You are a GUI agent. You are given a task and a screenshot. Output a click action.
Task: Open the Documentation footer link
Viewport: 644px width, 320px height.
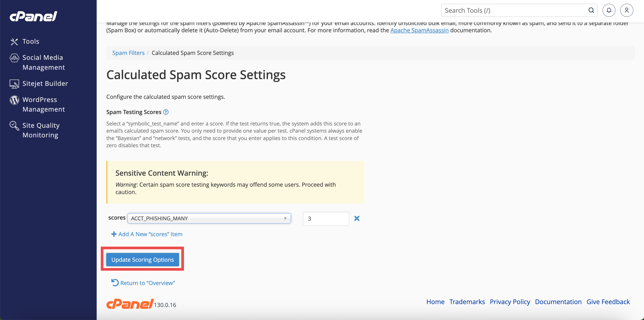(x=558, y=302)
